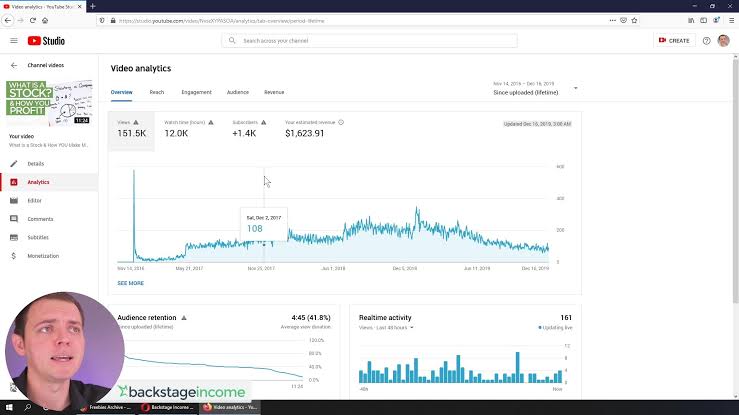Click the page vertical scrollbar
739x415 pixels.
coord(736,181)
